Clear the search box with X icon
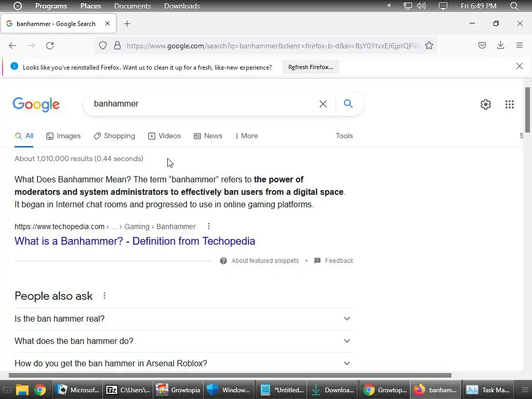This screenshot has width=532, height=399. pyautogui.click(x=323, y=104)
